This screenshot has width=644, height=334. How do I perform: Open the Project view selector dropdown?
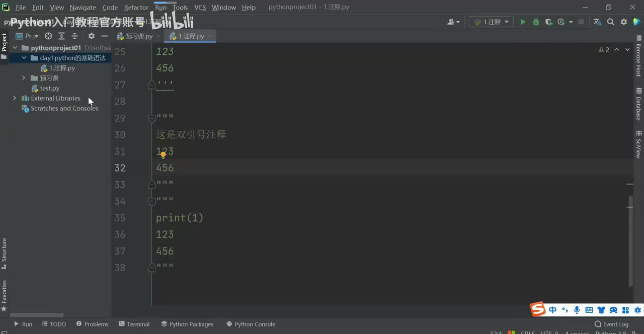pyautogui.click(x=28, y=36)
